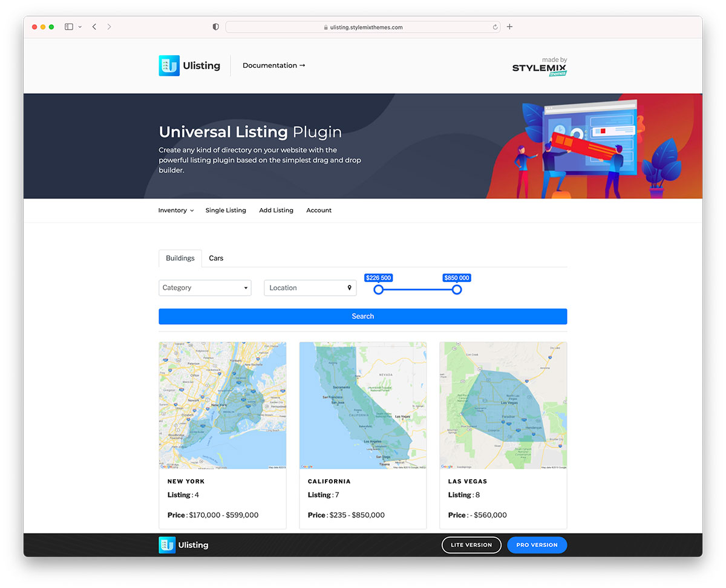Open the Stylemix Themes logo link
Image resolution: width=726 pixels, height=588 pixels.
pyautogui.click(x=540, y=67)
